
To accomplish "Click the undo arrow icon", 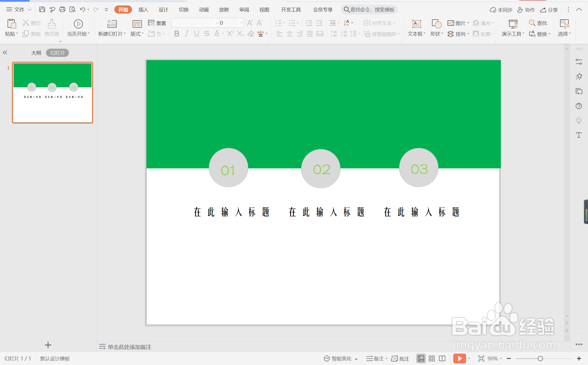I will 82,10.
